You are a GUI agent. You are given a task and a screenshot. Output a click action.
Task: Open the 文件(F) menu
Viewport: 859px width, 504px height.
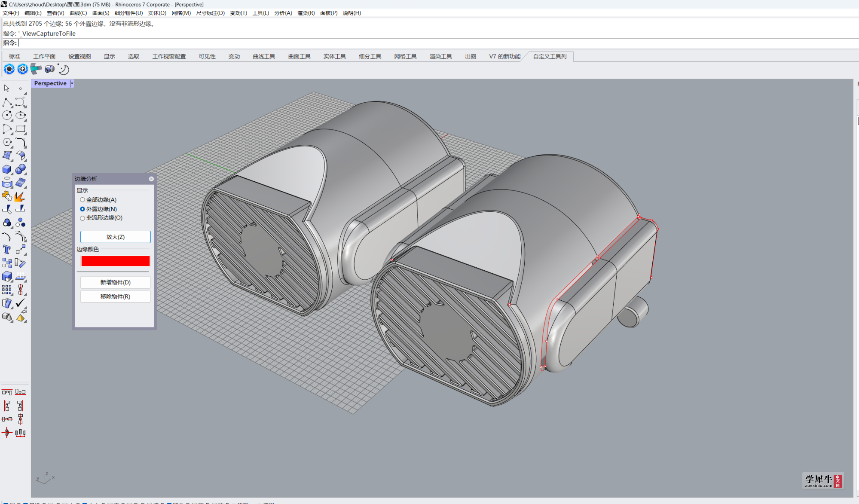[x=11, y=13]
